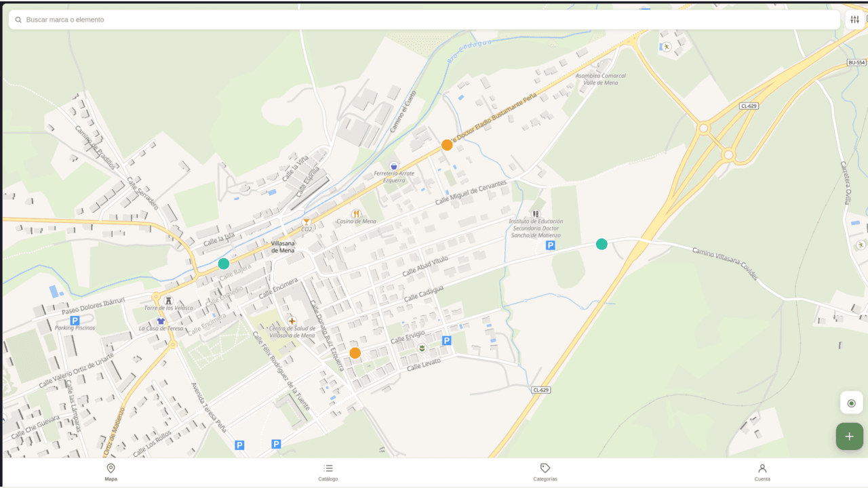
Task: Select orange marker on Doctor Eladio Bustamante Peña
Action: (x=447, y=144)
